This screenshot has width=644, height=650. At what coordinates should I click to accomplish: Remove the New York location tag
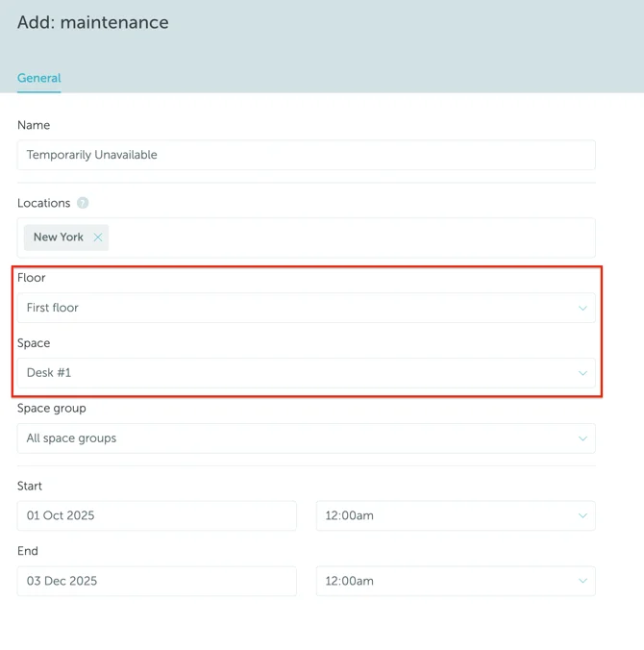tap(98, 237)
